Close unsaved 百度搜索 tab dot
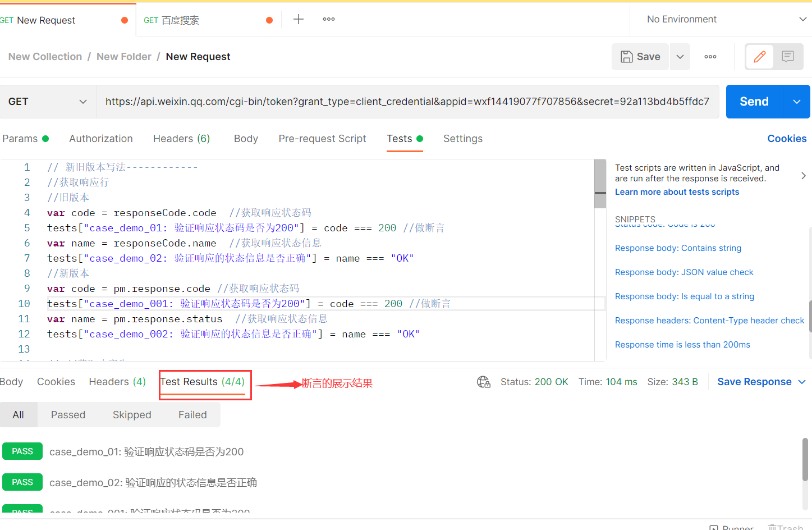The image size is (812, 530). [x=269, y=20]
